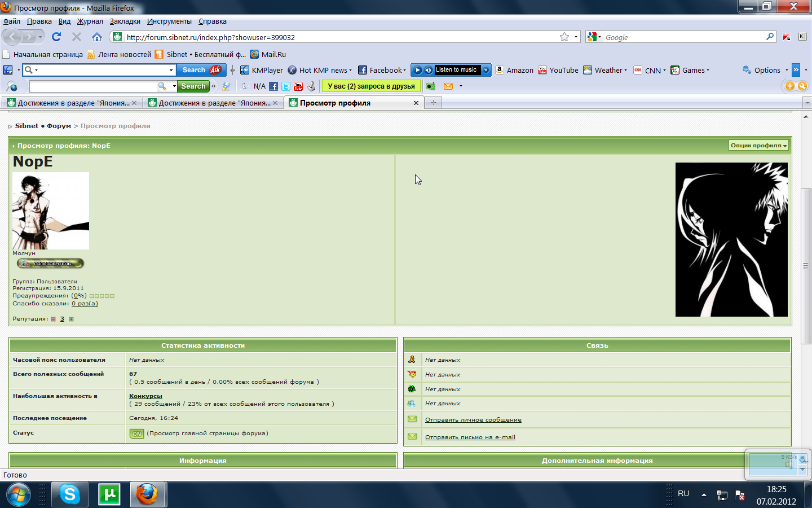Click the Sibnet breadcrumb link

pos(27,126)
